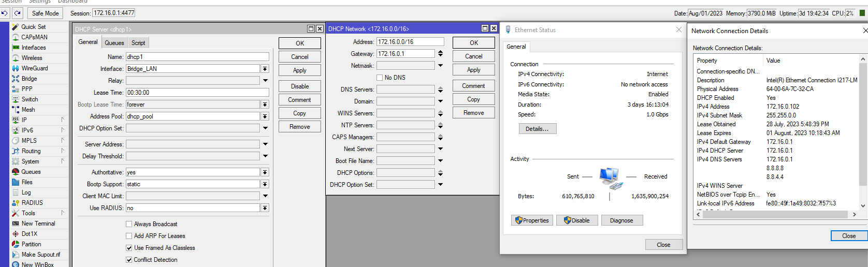
Task: Open Partition sidebar icon
Action: tap(16, 244)
